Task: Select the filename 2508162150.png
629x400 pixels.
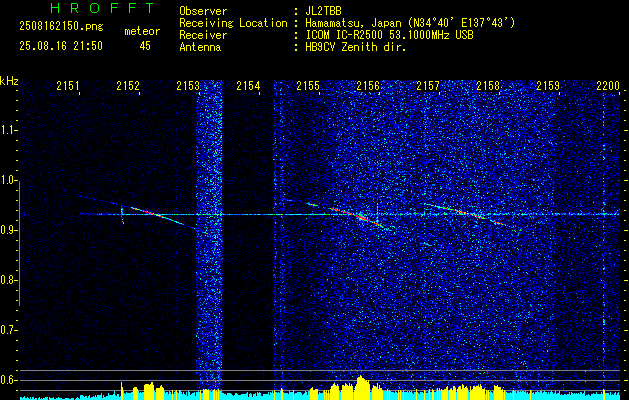Action: click(x=61, y=27)
